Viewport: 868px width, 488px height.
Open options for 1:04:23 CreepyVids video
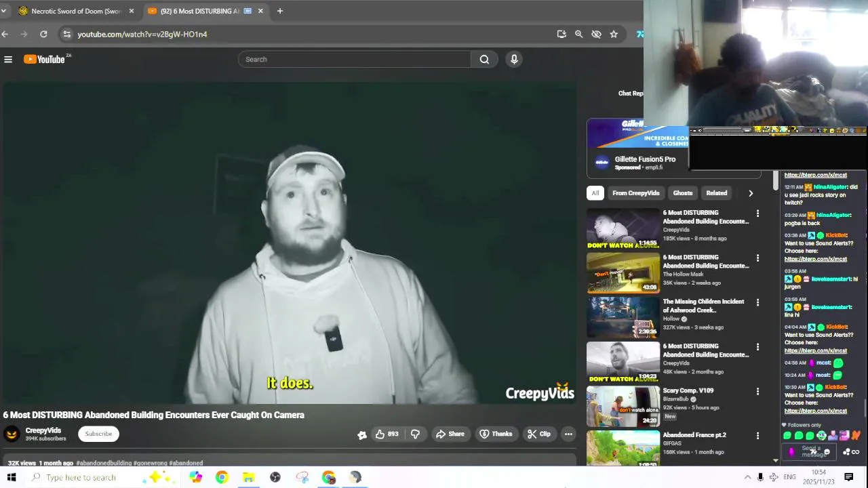tap(757, 347)
